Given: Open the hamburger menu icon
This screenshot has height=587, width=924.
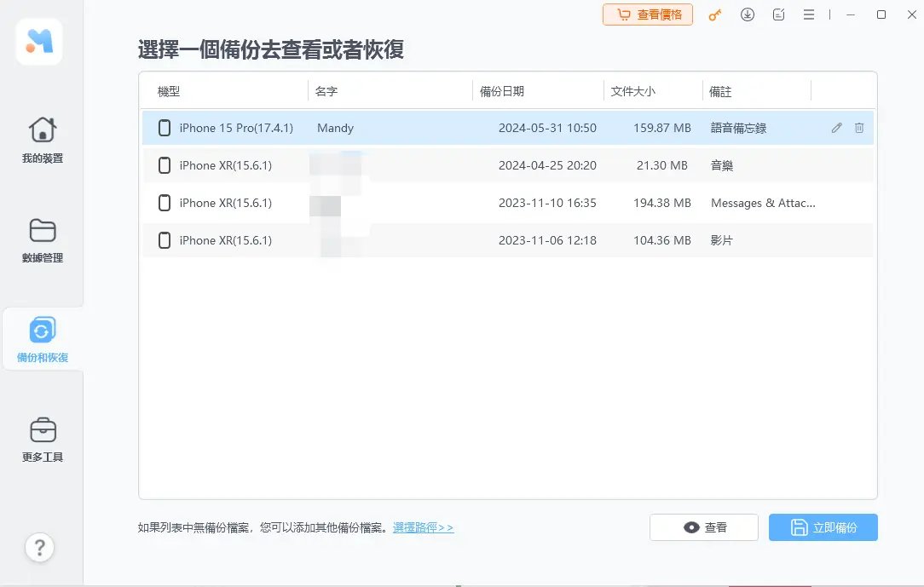Looking at the screenshot, I should (809, 14).
